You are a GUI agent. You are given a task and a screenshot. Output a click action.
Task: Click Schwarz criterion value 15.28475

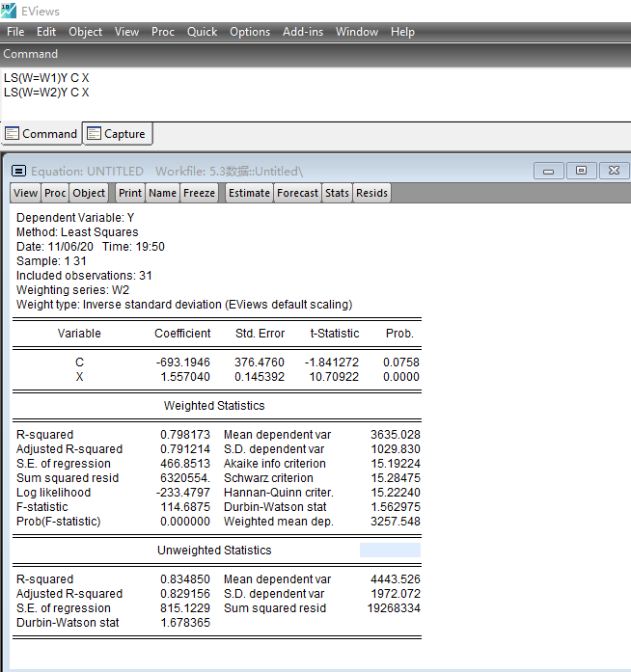396,478
